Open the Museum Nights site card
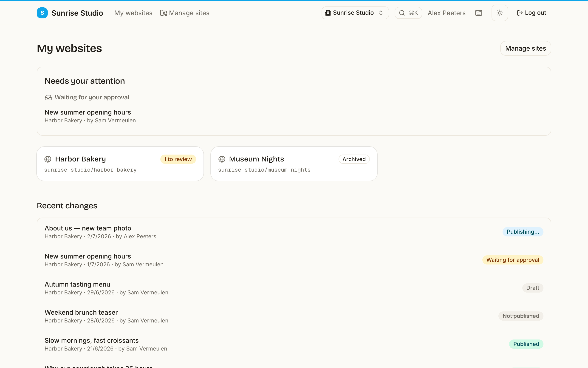 point(294,164)
